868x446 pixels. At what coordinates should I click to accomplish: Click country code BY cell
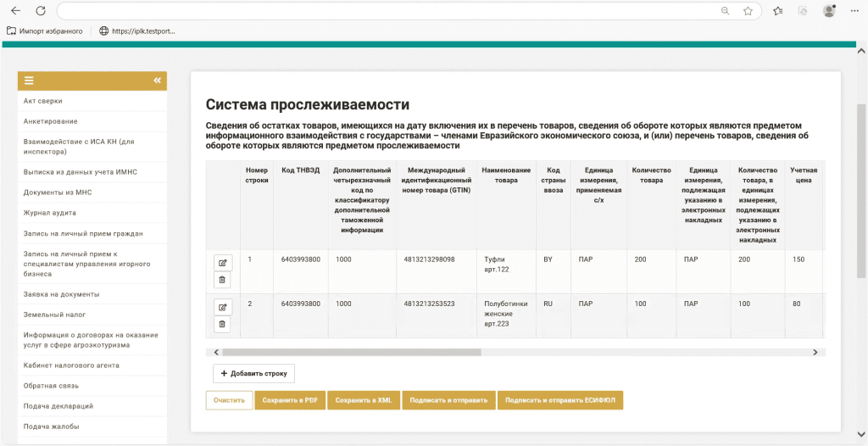click(548, 259)
